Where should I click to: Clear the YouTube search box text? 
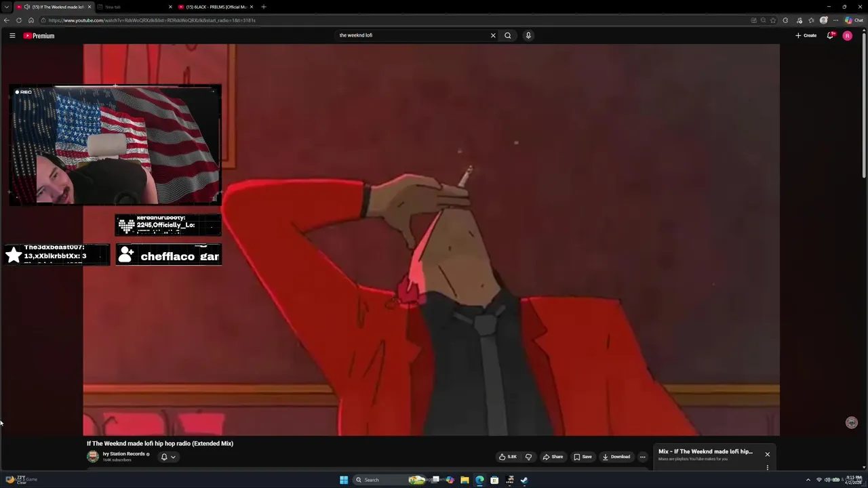click(x=493, y=35)
